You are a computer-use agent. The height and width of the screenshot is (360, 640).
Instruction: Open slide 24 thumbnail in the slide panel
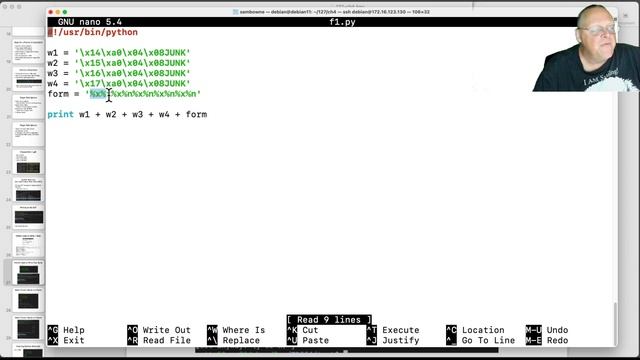click(28, 189)
